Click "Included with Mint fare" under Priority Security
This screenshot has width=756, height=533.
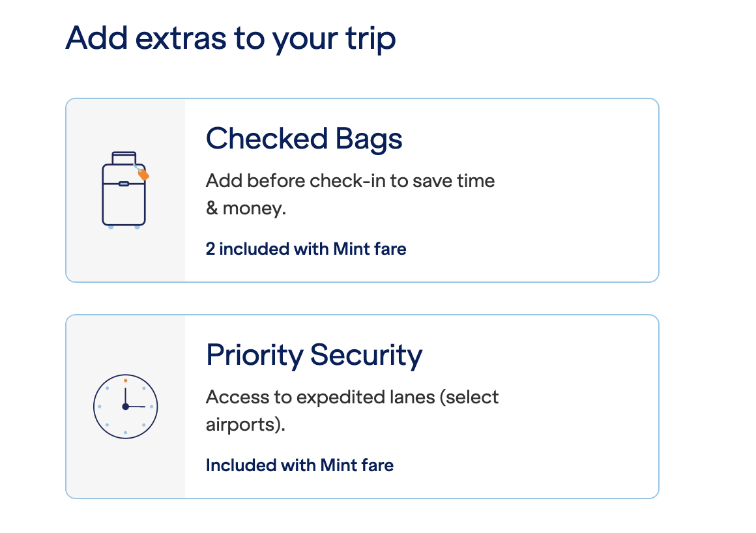299,465
